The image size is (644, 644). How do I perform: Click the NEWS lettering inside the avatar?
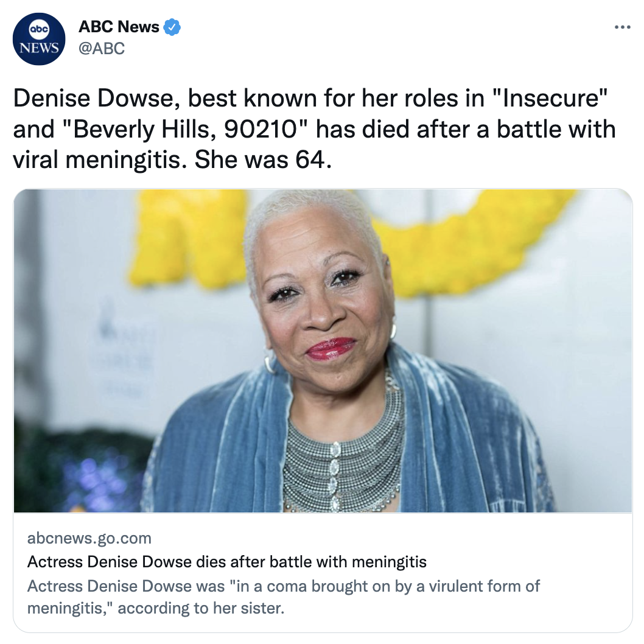coord(39,48)
